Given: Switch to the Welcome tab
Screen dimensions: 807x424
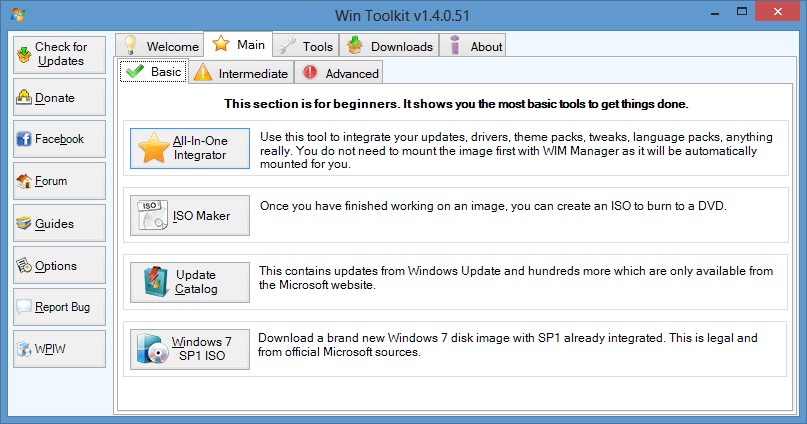Looking at the screenshot, I should coord(160,46).
